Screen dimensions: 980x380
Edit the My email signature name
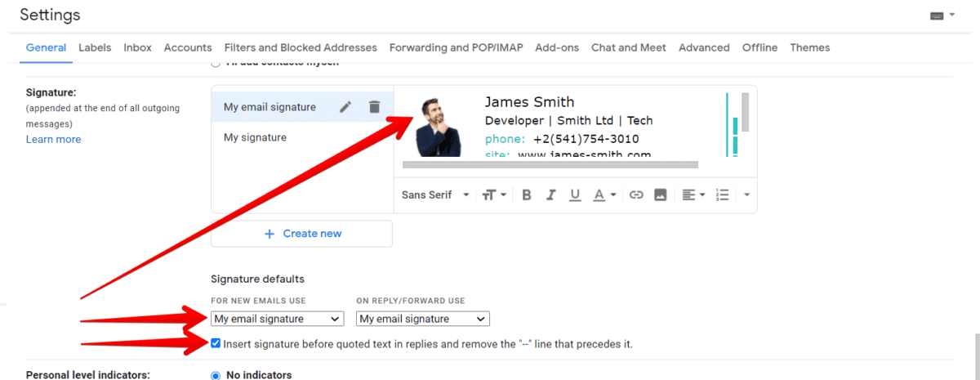click(x=345, y=107)
